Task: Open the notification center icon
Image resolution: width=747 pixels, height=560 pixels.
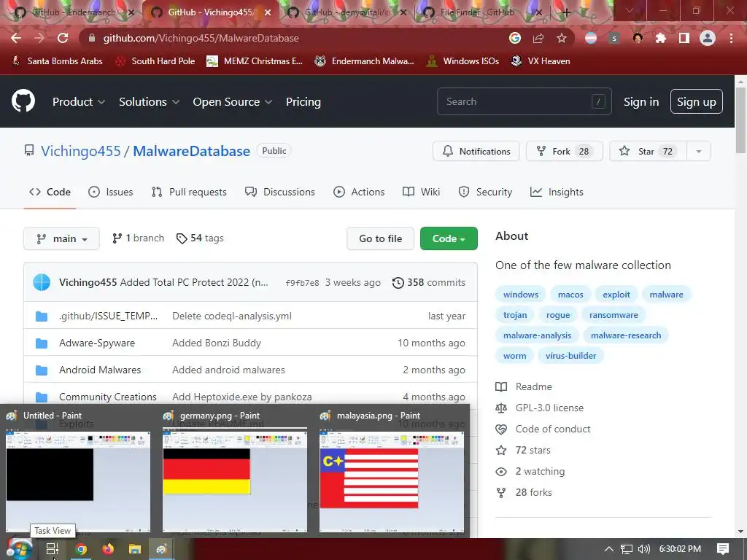Action: (x=723, y=549)
